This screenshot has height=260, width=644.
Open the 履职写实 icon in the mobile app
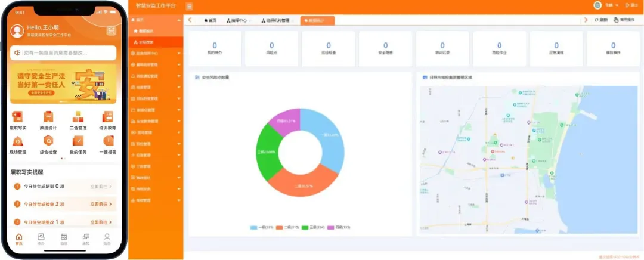tap(17, 117)
